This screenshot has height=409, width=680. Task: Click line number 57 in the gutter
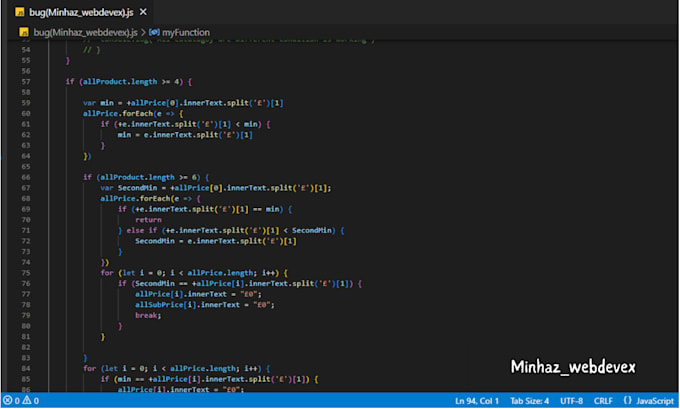tap(26, 82)
